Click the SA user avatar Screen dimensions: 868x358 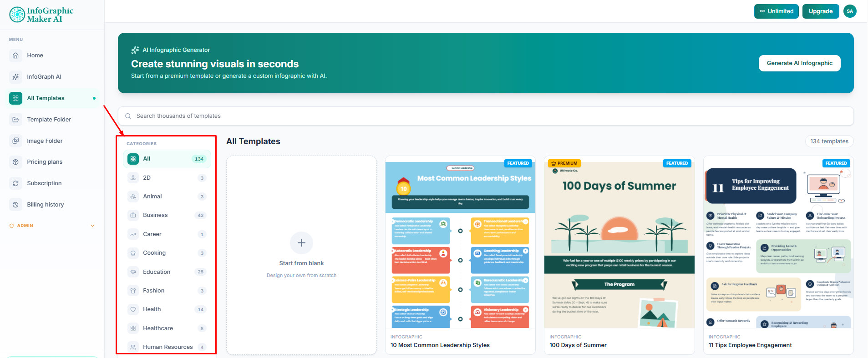tap(850, 11)
